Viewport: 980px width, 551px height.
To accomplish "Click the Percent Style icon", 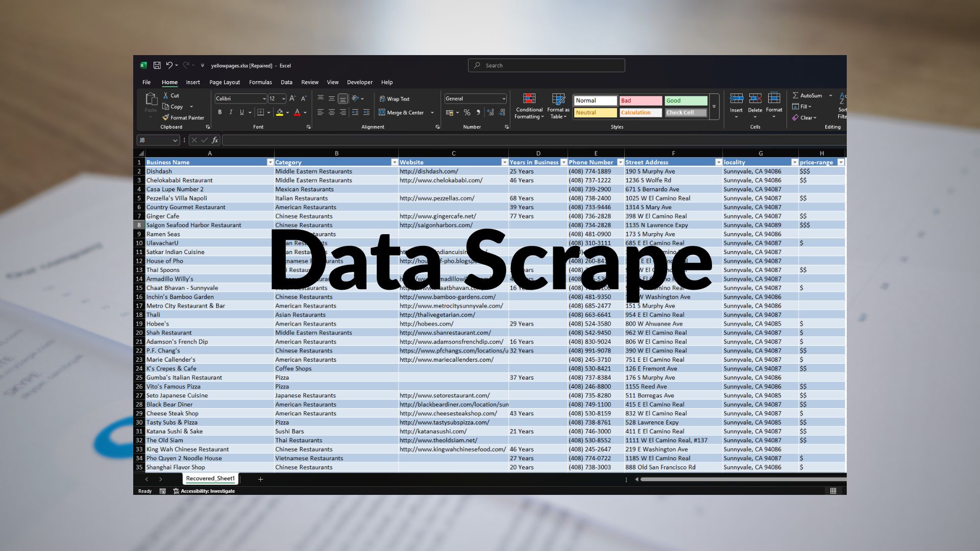I will pyautogui.click(x=467, y=113).
